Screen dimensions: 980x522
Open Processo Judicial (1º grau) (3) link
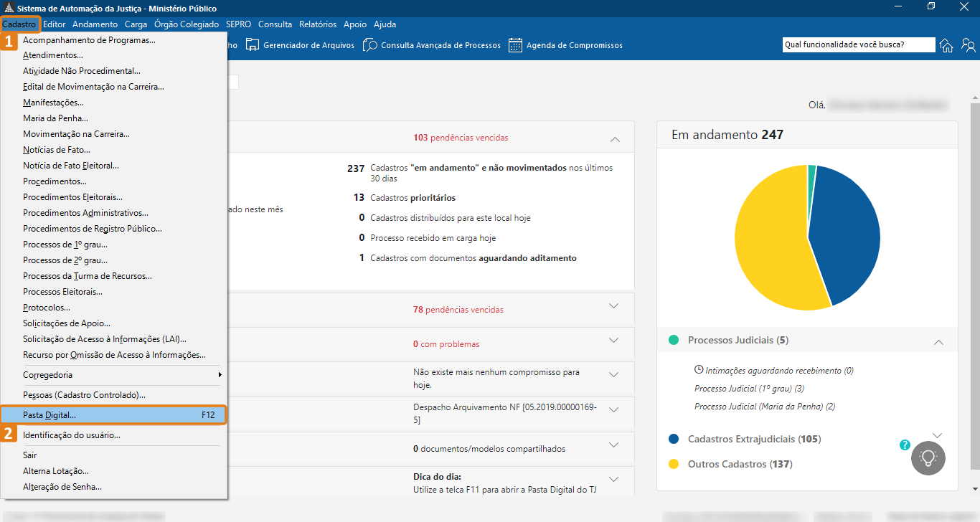[749, 389]
